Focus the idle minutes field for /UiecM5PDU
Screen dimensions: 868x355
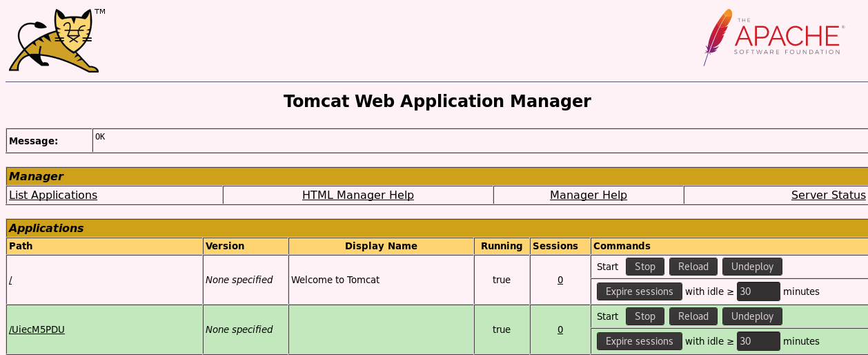click(x=758, y=341)
